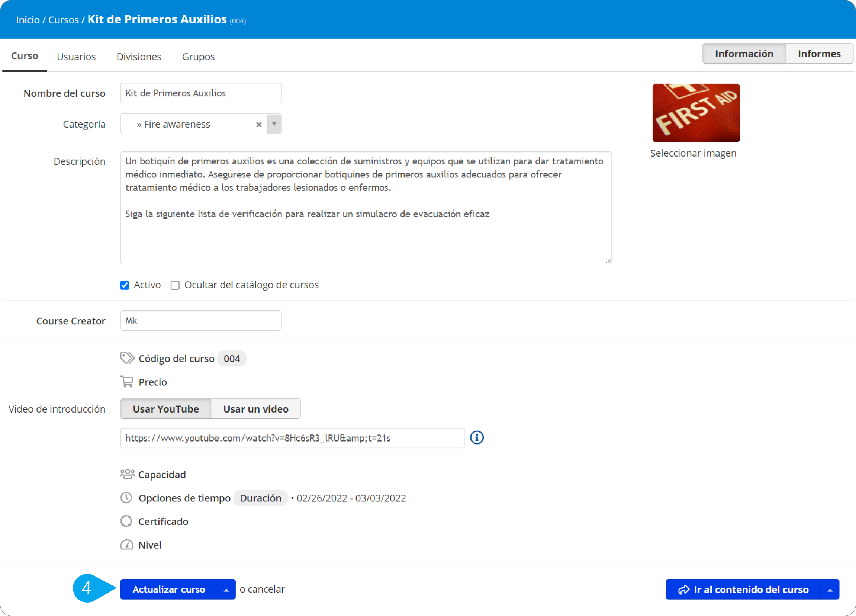The image size is (856, 616).
Task: Go to the Grupos tab
Action: click(x=199, y=57)
